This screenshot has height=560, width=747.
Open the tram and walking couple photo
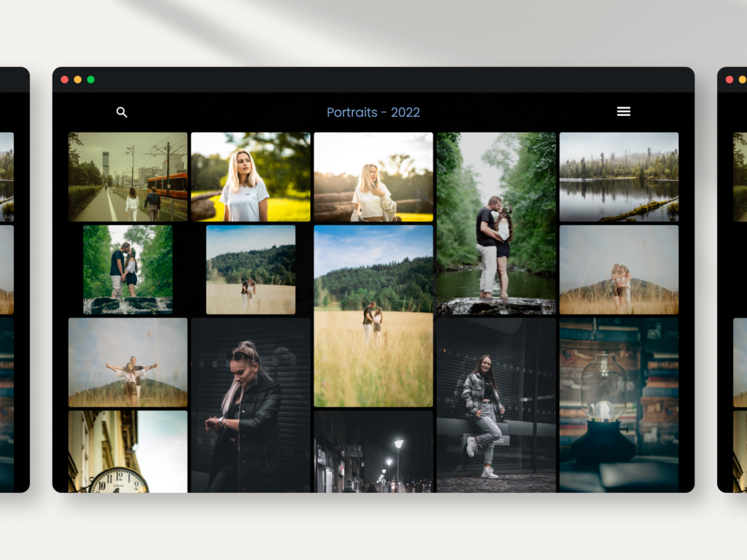(x=128, y=176)
